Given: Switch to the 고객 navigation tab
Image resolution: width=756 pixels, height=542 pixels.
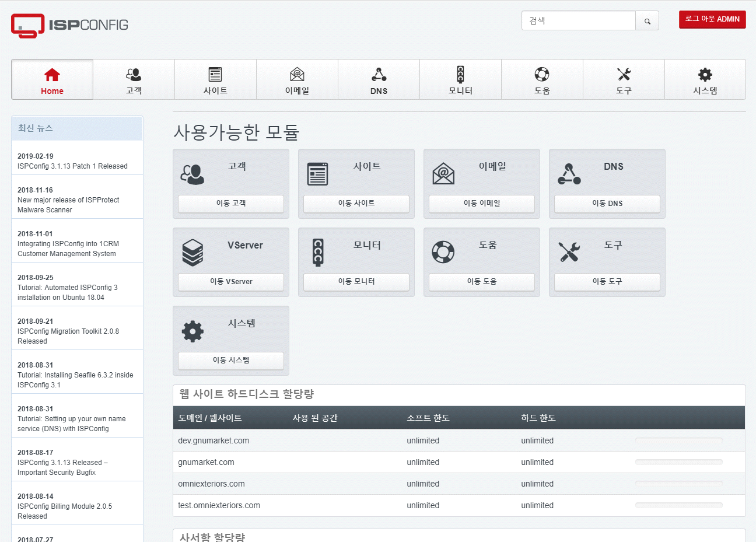Looking at the screenshot, I should (x=134, y=80).
